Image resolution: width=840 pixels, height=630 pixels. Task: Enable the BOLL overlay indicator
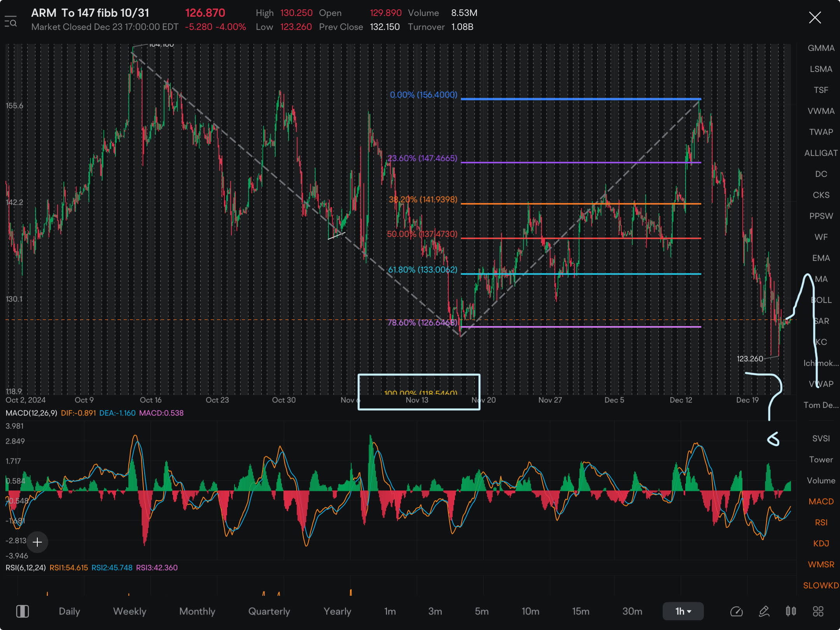pos(821,300)
